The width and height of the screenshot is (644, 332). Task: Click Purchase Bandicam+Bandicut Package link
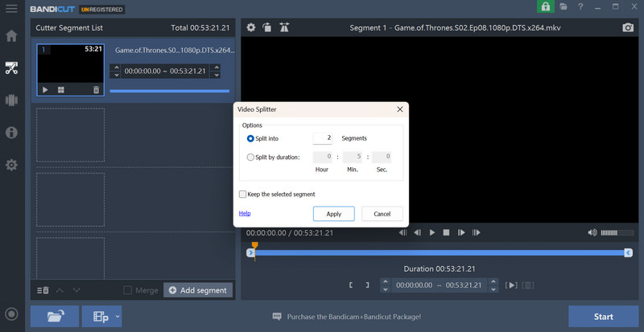tap(353, 317)
